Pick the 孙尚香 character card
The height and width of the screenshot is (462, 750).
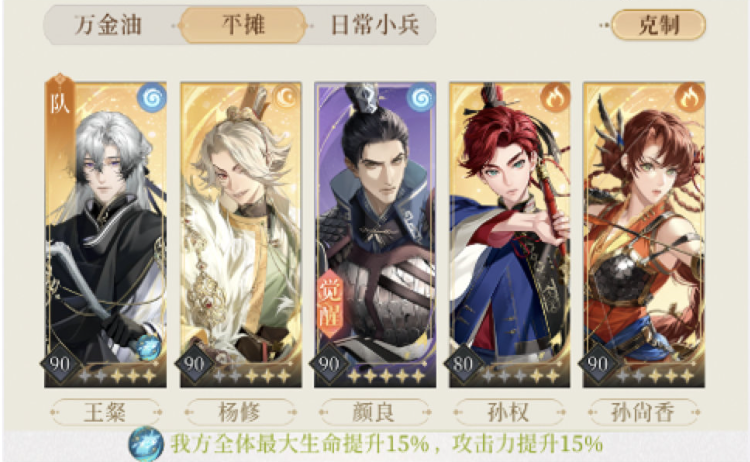[x=644, y=234]
